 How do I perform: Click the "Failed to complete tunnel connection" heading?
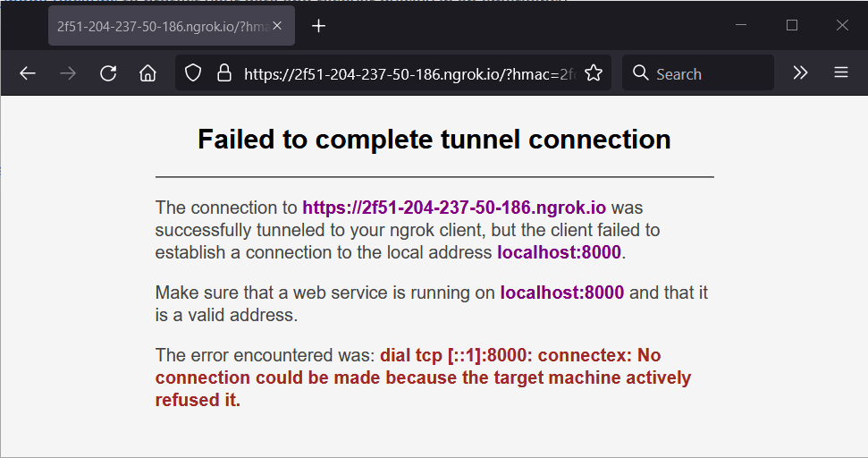434,140
